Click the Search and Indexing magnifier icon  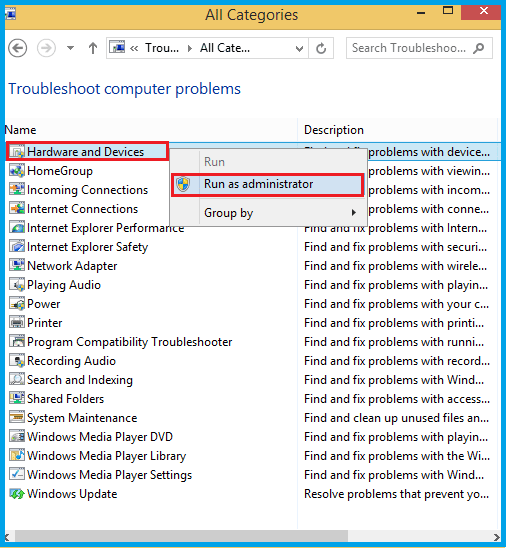pyautogui.click(x=17, y=380)
